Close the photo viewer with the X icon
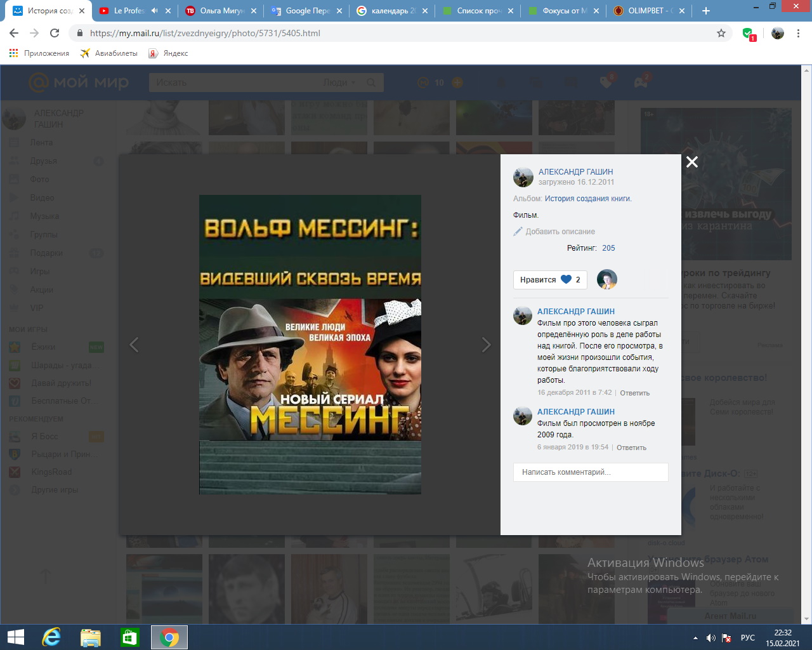The image size is (812, 650). [692, 162]
